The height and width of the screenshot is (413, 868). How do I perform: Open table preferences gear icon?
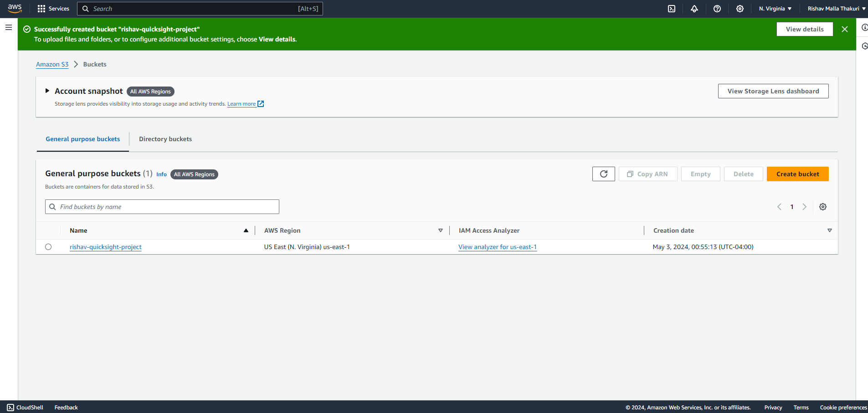[823, 207]
